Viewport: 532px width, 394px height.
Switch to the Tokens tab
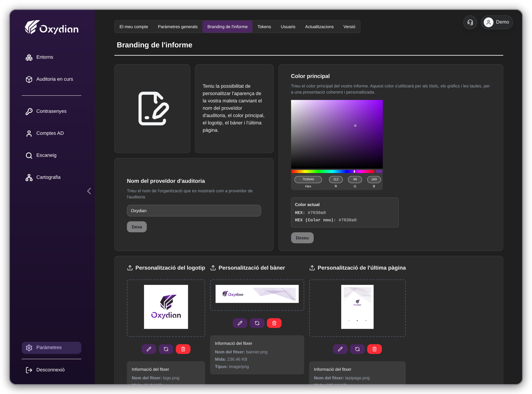coord(264,27)
